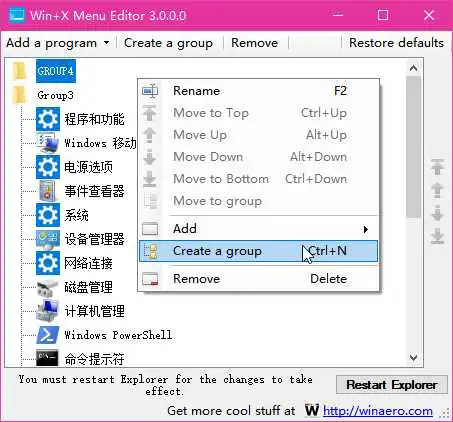The width and height of the screenshot is (453, 422).
Task: Open the winaero.com link
Action: [378, 411]
